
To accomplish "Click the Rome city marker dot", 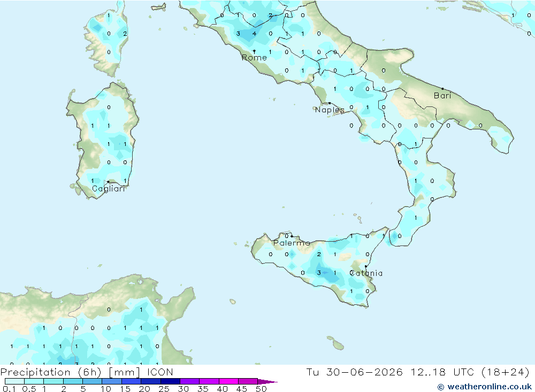I will (x=254, y=51).
